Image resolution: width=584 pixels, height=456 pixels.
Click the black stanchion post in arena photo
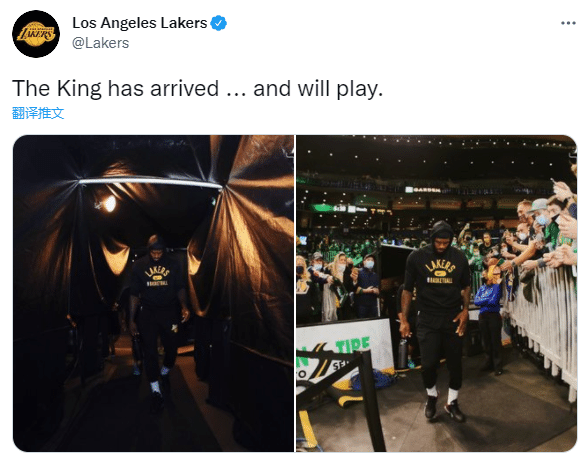371,400
